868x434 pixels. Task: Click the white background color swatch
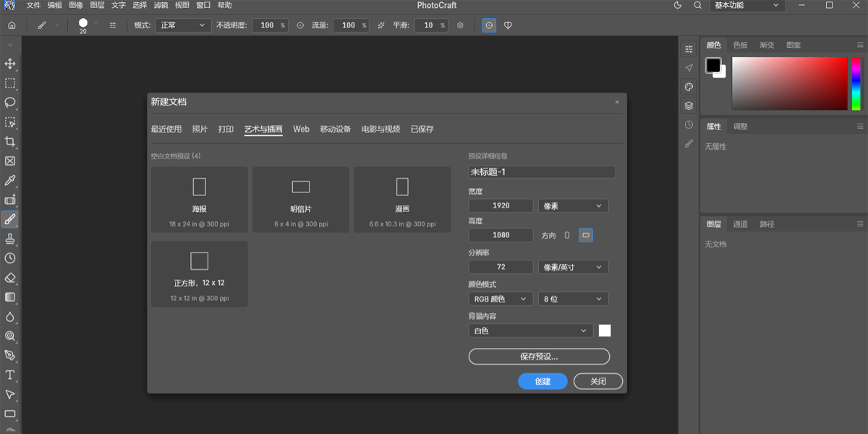(605, 331)
